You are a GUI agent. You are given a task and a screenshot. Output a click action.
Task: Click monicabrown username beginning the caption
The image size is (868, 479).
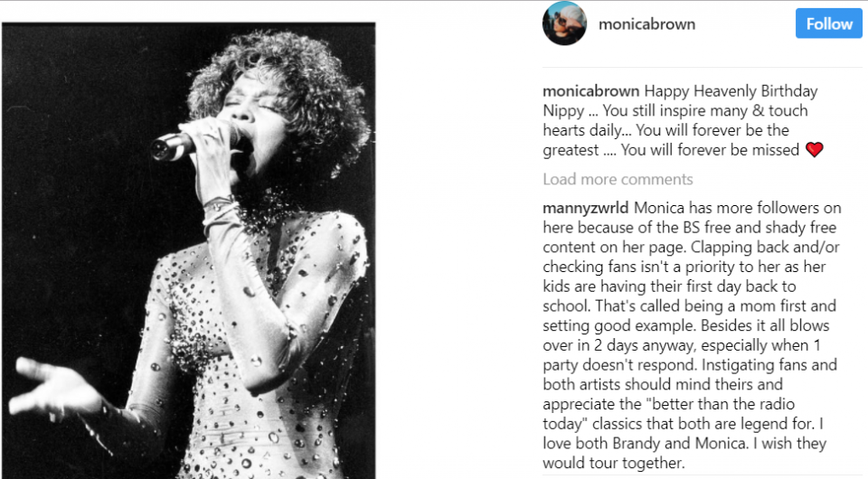pyautogui.click(x=590, y=90)
